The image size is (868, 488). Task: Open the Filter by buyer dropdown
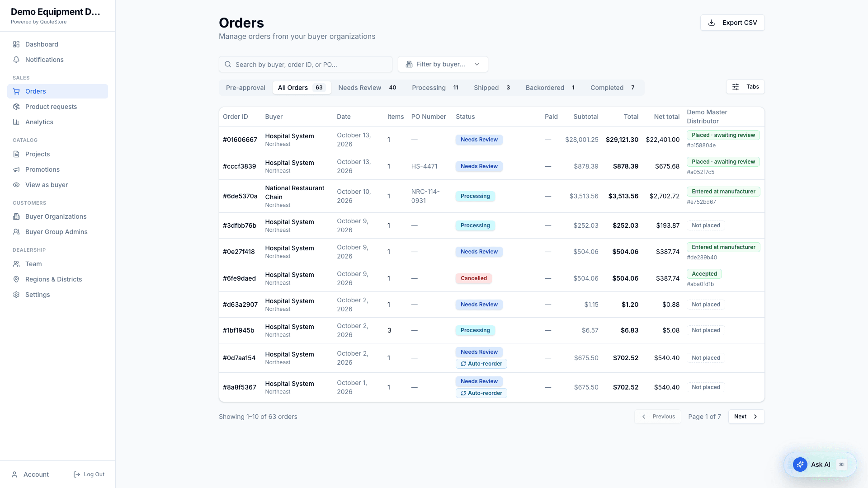pyautogui.click(x=443, y=64)
